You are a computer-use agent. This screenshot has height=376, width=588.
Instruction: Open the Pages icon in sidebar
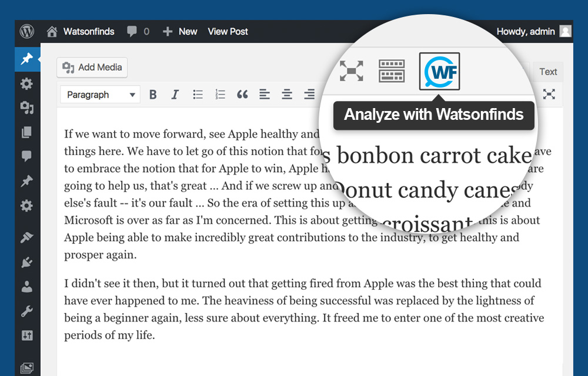coord(27,132)
